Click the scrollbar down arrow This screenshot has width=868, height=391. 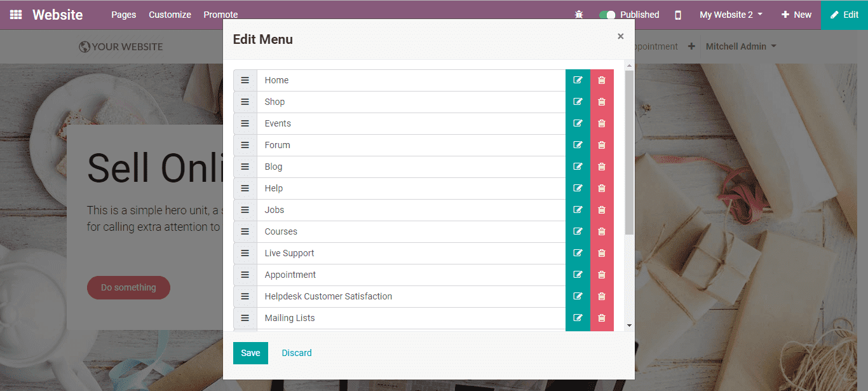pos(629,325)
